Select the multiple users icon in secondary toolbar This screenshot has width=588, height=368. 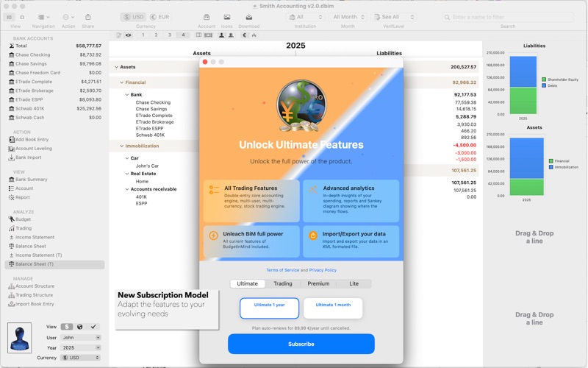point(231,35)
